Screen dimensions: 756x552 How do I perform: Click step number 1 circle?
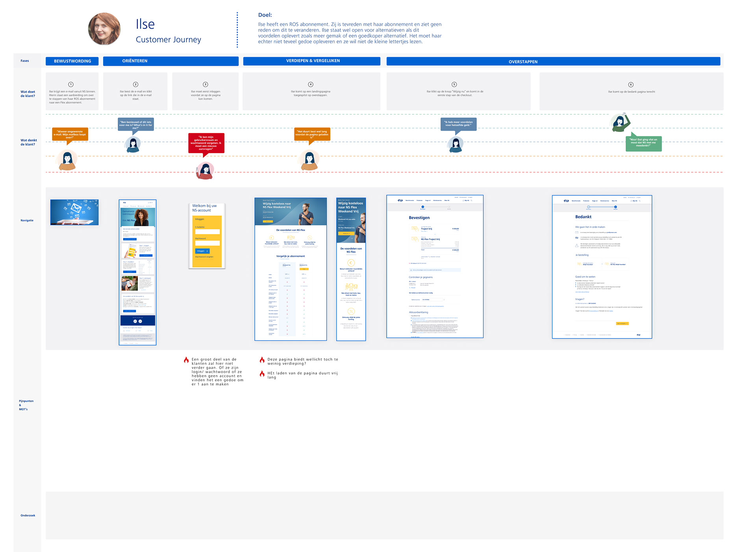click(71, 84)
